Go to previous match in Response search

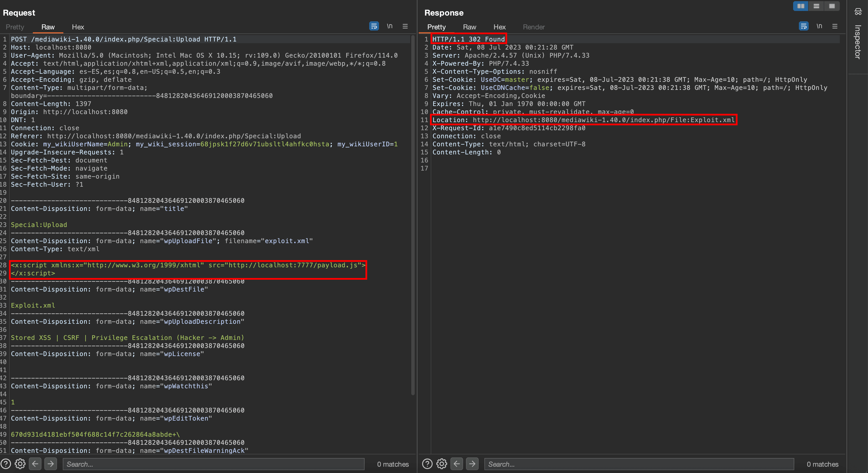point(457,464)
